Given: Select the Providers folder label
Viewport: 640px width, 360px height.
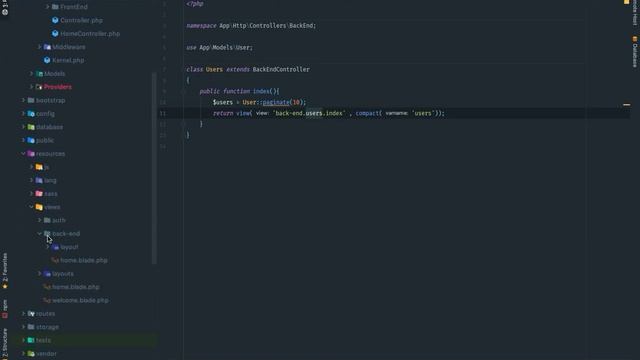Looking at the screenshot, I should pos(58,87).
